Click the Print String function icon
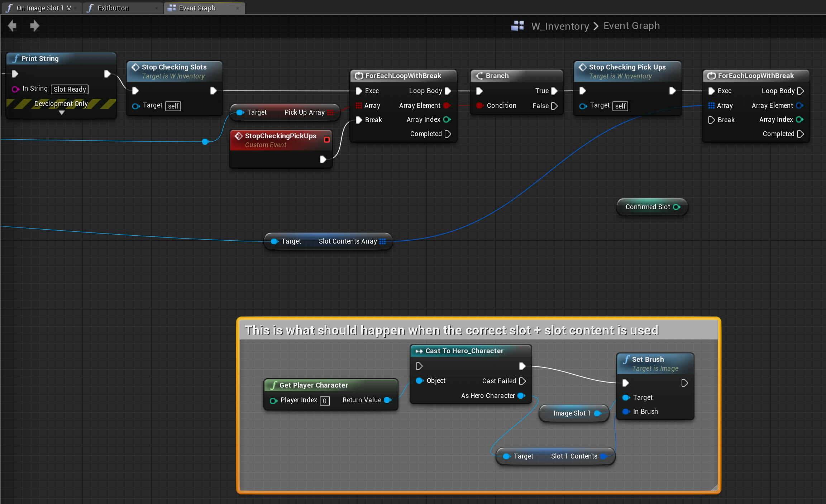Screen dimensions: 826x504 pos(16,58)
